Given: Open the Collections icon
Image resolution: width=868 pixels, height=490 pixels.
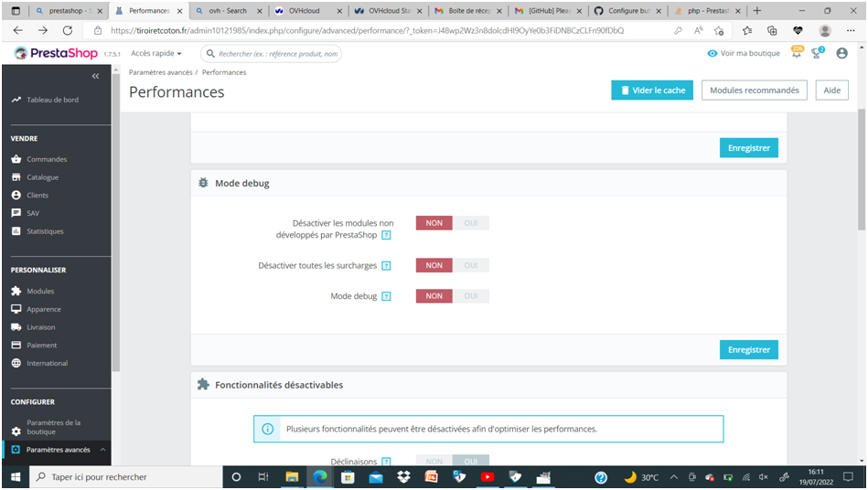Looking at the screenshot, I should [x=772, y=30].
